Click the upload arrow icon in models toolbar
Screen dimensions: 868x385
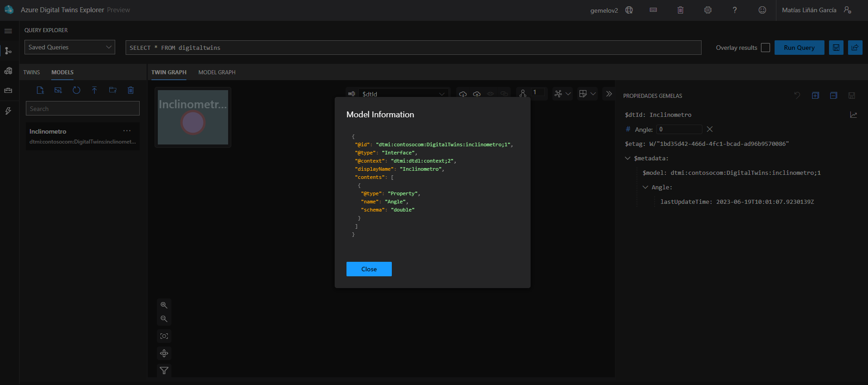tap(94, 90)
